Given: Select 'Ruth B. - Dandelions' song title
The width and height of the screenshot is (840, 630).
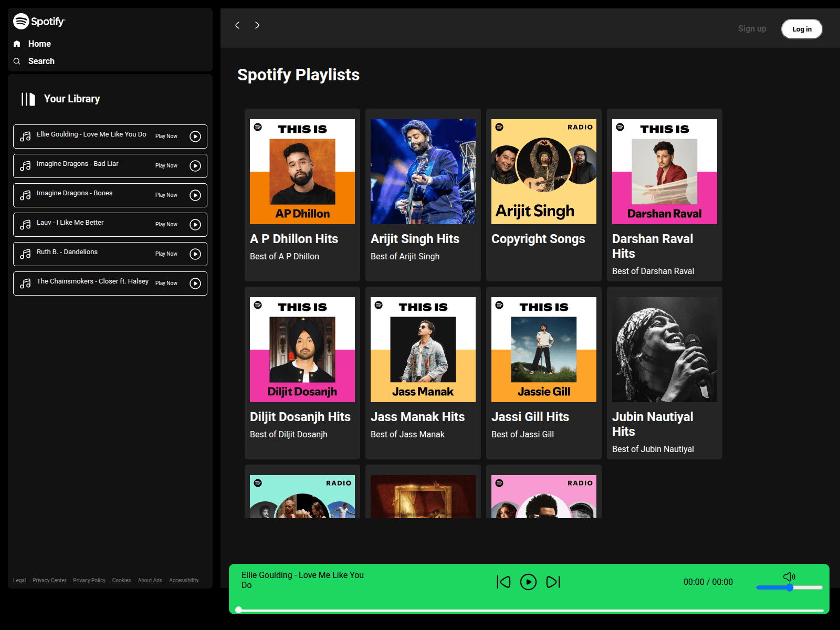Looking at the screenshot, I should 67,252.
